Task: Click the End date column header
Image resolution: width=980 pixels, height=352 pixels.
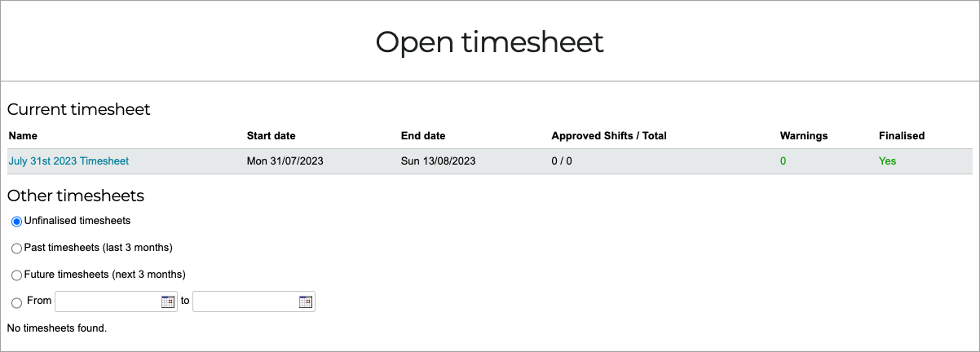Action: pos(423,136)
